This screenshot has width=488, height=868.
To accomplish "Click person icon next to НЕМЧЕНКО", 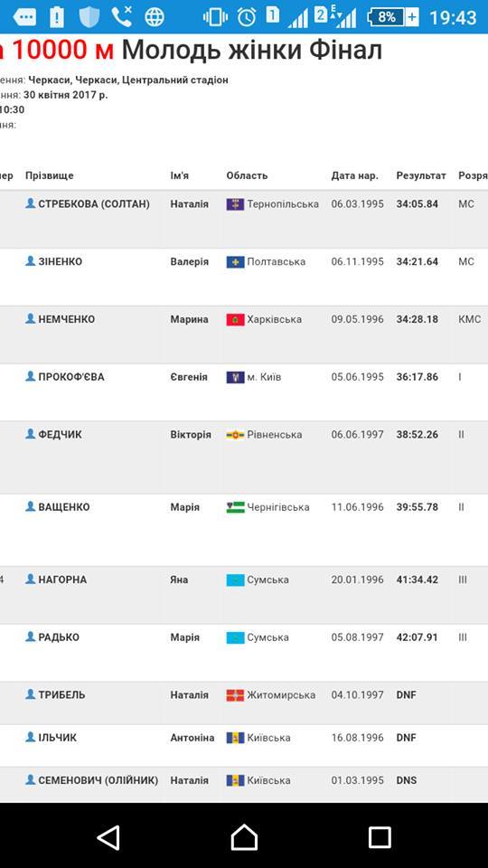I will pyautogui.click(x=31, y=318).
